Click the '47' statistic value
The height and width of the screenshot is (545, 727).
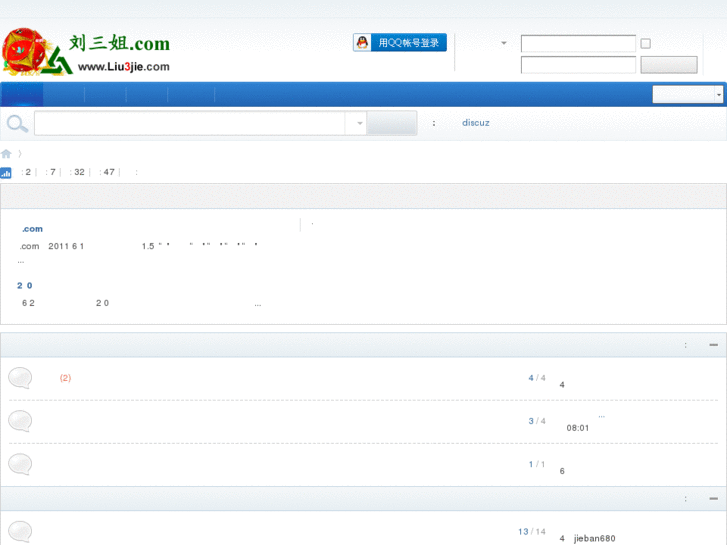coord(109,172)
